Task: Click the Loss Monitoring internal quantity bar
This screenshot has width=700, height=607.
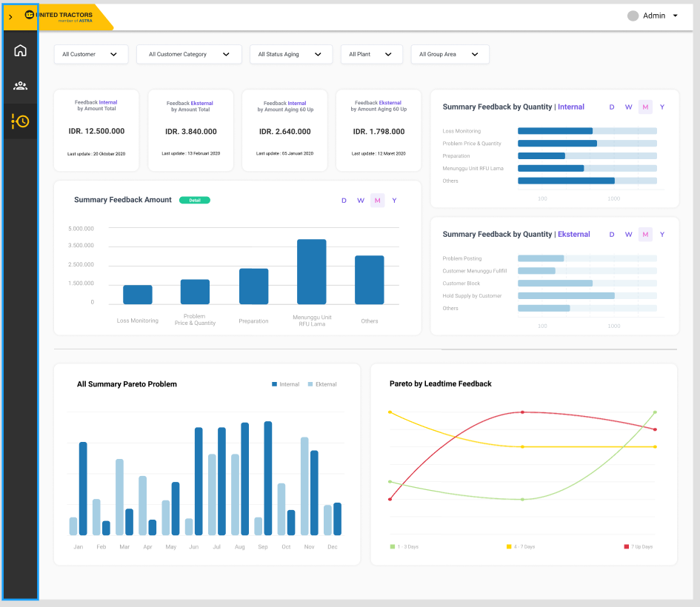Action: 555,131
